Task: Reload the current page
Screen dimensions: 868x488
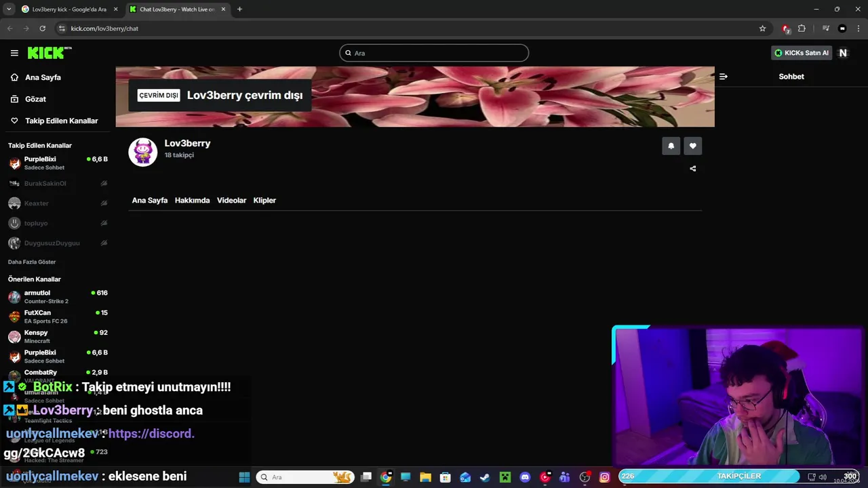Action: coord(42,28)
